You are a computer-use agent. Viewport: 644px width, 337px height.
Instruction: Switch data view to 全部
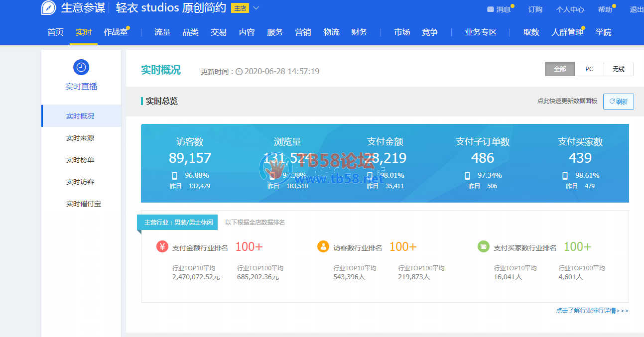(x=560, y=69)
